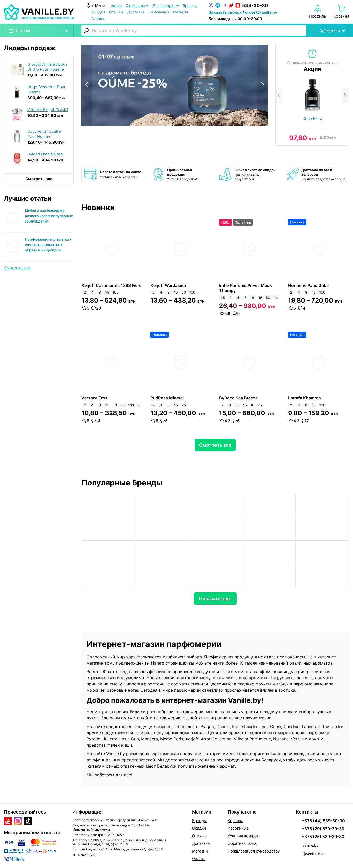This screenshot has height=868, width=353.
Task: Click Смотреть все under Лучшие статьи
Action: point(17,268)
